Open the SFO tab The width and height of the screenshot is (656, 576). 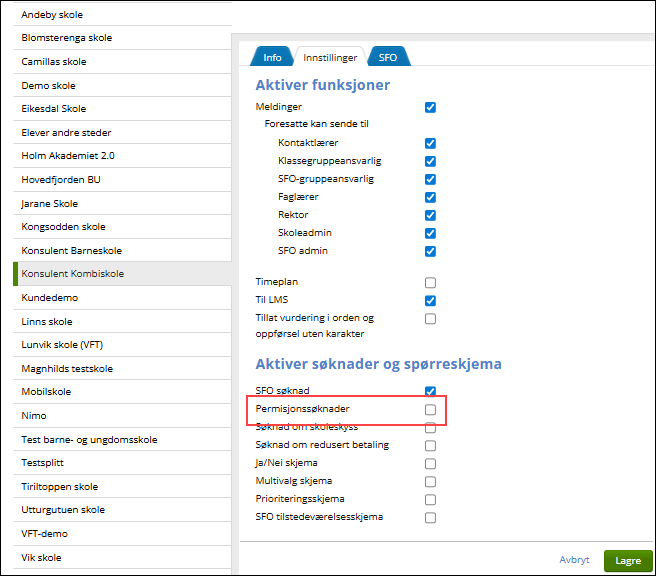(x=387, y=57)
